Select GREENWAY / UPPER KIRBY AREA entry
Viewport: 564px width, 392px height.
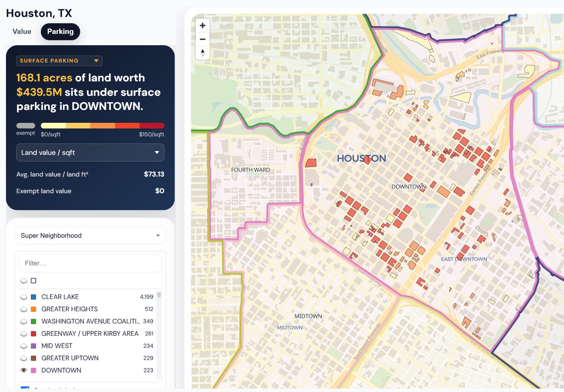[90, 334]
